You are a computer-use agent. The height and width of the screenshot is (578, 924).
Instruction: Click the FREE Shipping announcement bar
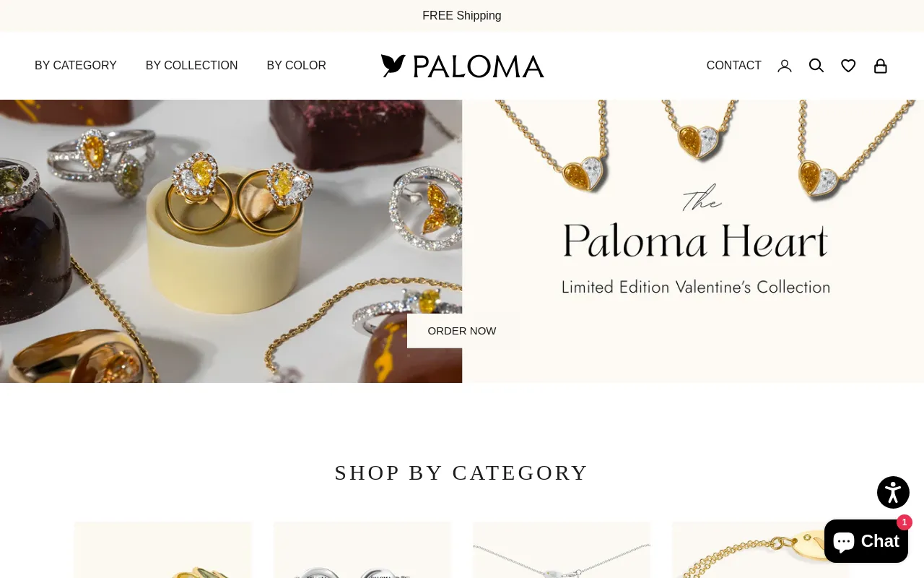[x=462, y=16]
